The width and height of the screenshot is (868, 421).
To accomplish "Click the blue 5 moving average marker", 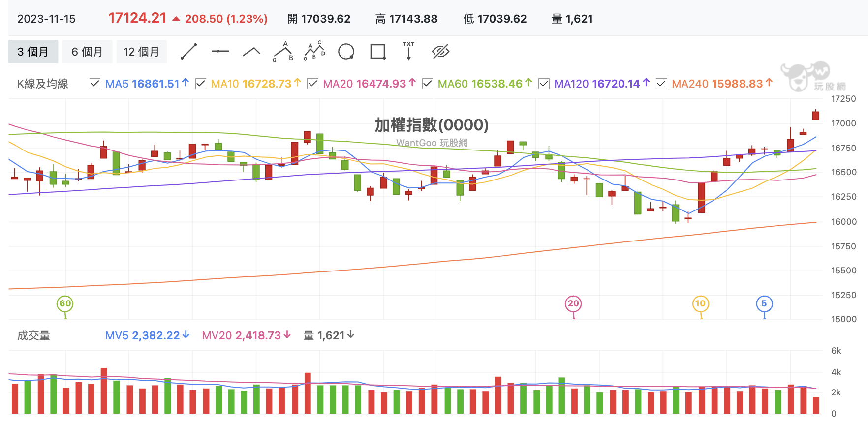I will click(x=764, y=304).
